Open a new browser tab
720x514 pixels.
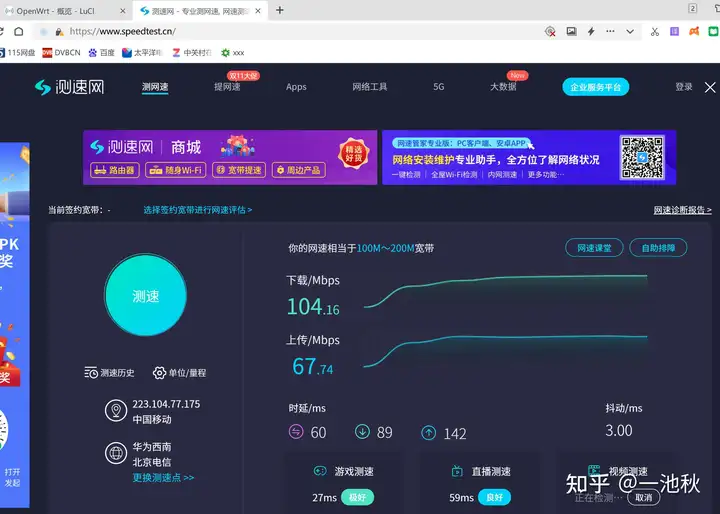click(280, 10)
